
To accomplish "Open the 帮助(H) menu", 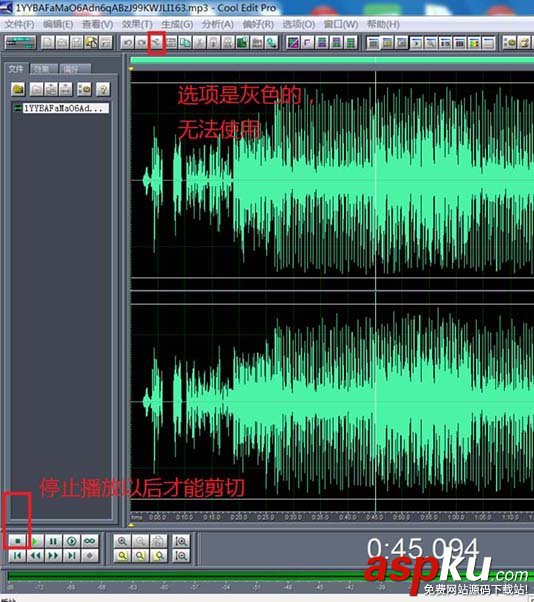I will (x=383, y=25).
